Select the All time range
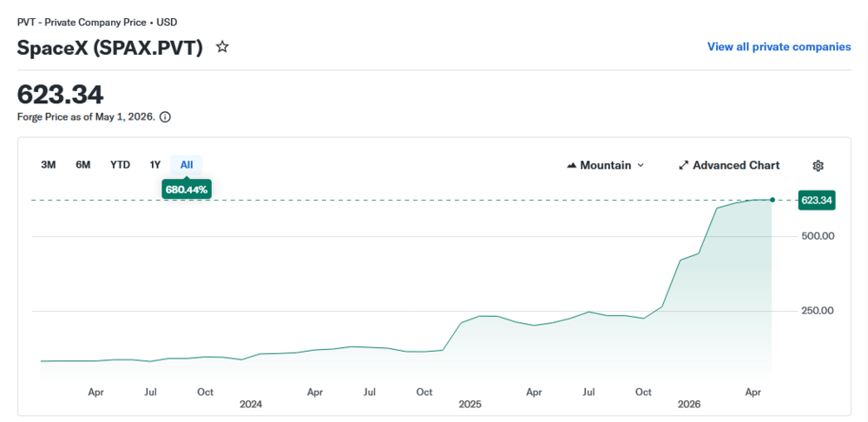Viewport: 868px width, 422px height. click(187, 165)
